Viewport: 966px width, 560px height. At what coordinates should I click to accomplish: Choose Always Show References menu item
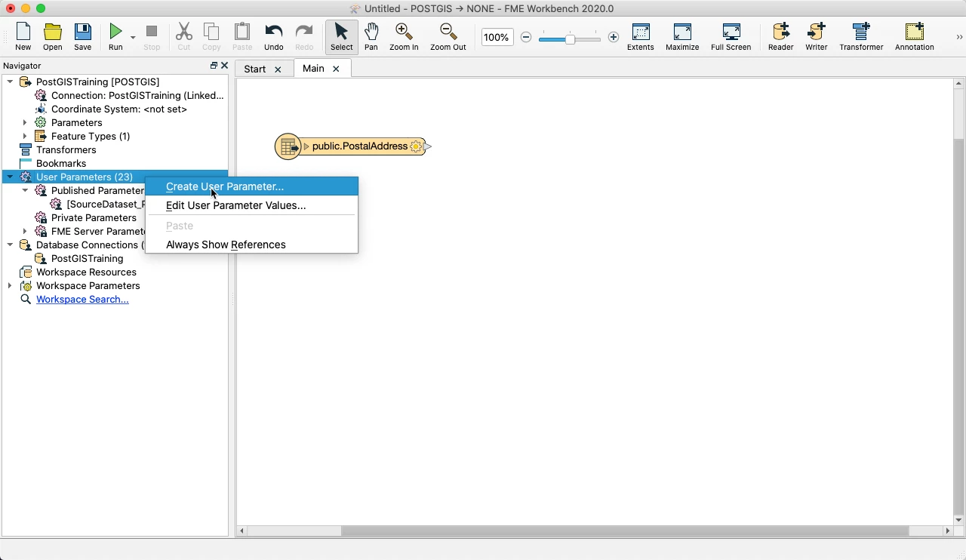[251, 245]
